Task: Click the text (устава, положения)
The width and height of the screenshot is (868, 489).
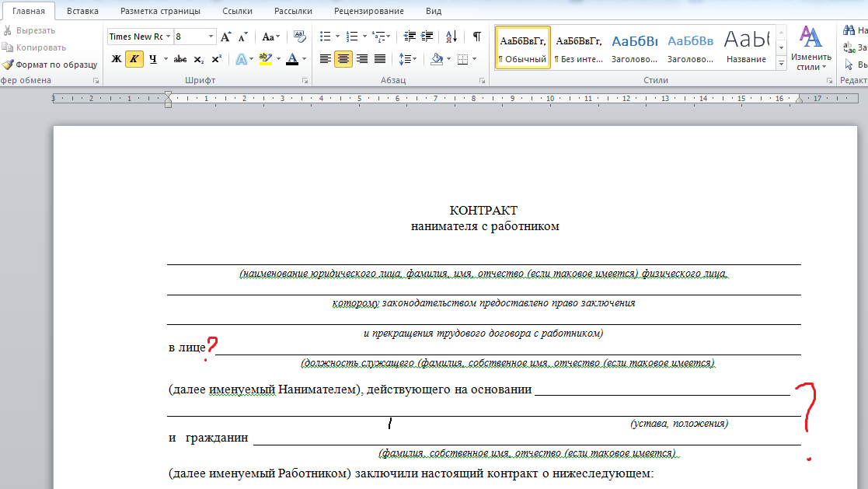Action: coord(679,424)
